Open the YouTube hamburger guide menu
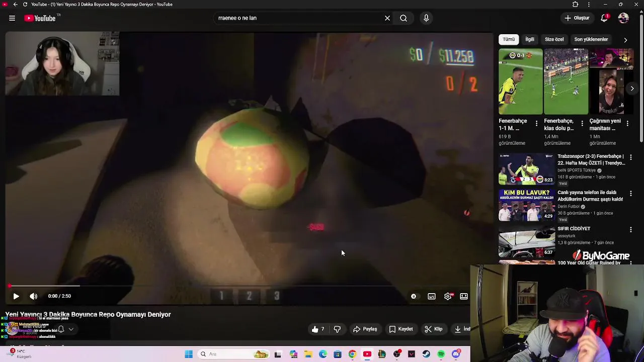This screenshot has width=644, height=362. (x=12, y=18)
